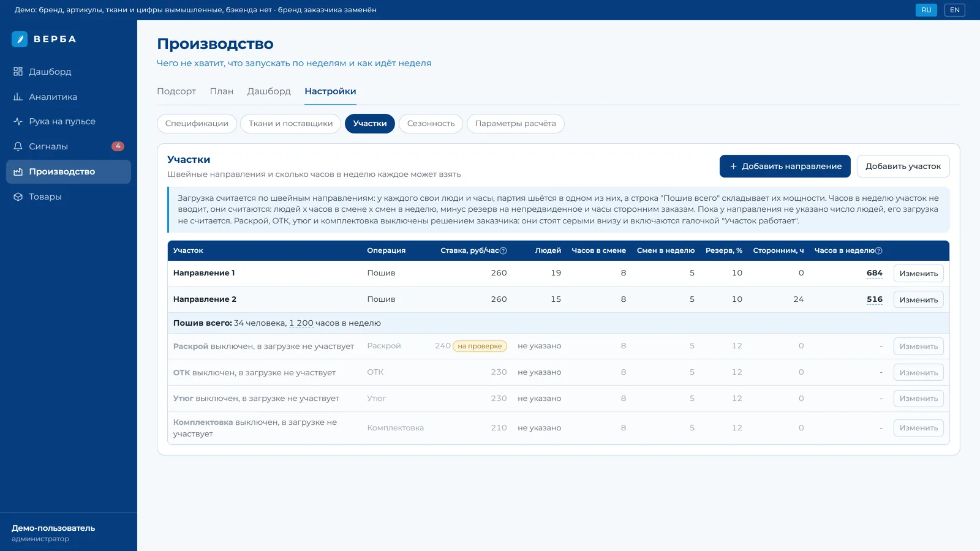Screen dimensions: 980x551
Task: Open Дашборд via its sidebar icon
Action: tap(18, 72)
